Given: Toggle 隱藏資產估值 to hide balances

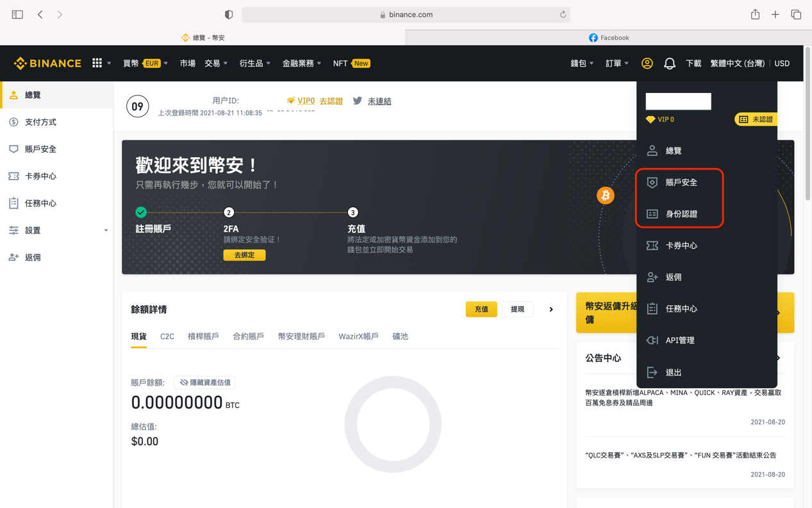Looking at the screenshot, I should pos(204,382).
